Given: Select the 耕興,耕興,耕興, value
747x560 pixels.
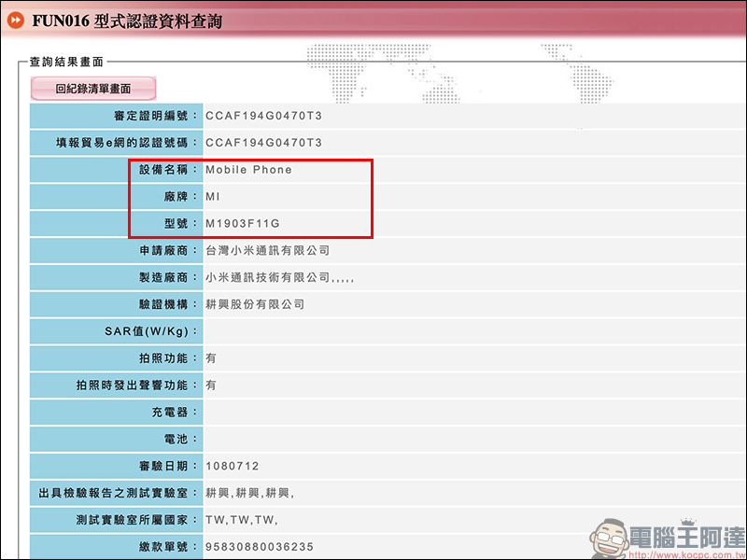Looking at the screenshot, I should pyautogui.click(x=249, y=494).
